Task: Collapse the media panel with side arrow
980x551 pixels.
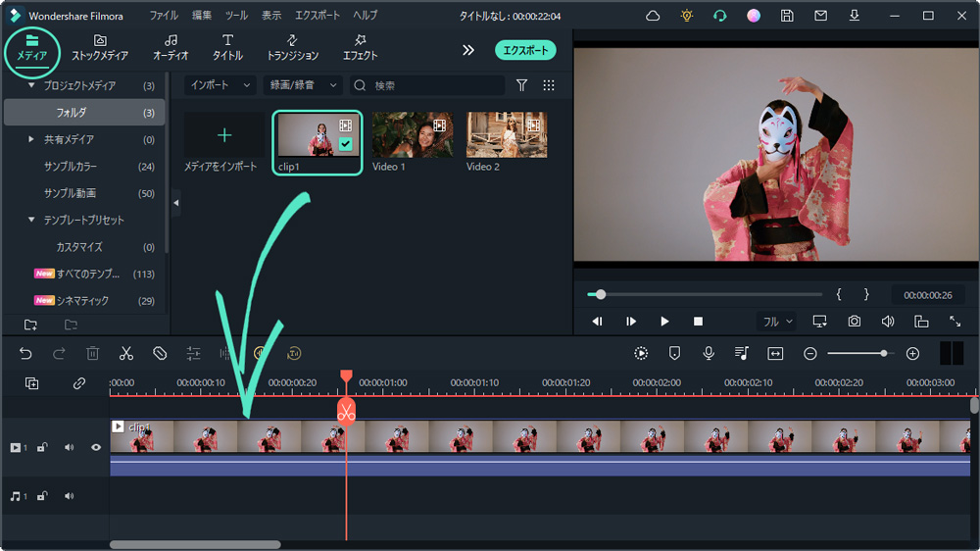Action: [x=176, y=203]
